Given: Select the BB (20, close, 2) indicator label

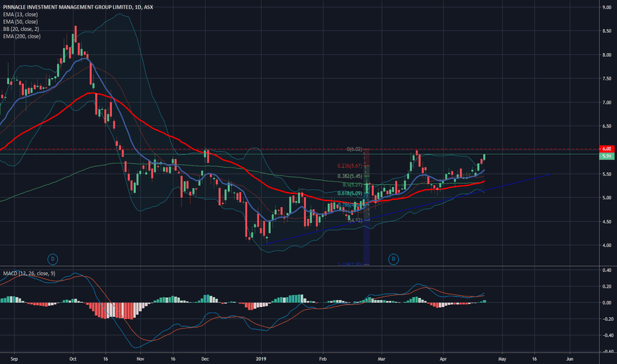Looking at the screenshot, I should click(x=21, y=29).
